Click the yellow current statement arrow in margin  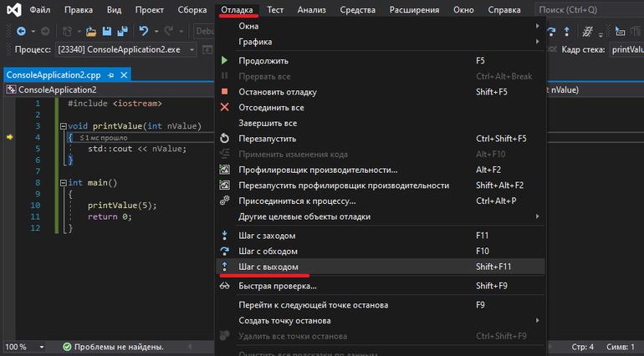click(10, 137)
